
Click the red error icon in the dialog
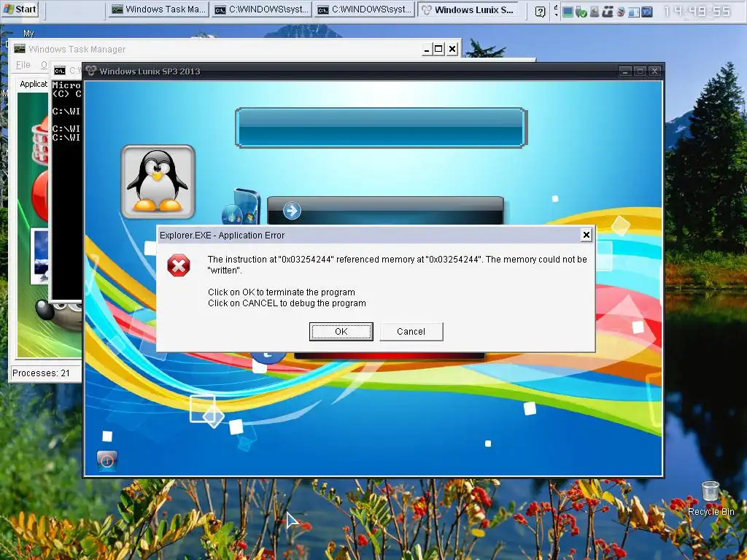[179, 265]
